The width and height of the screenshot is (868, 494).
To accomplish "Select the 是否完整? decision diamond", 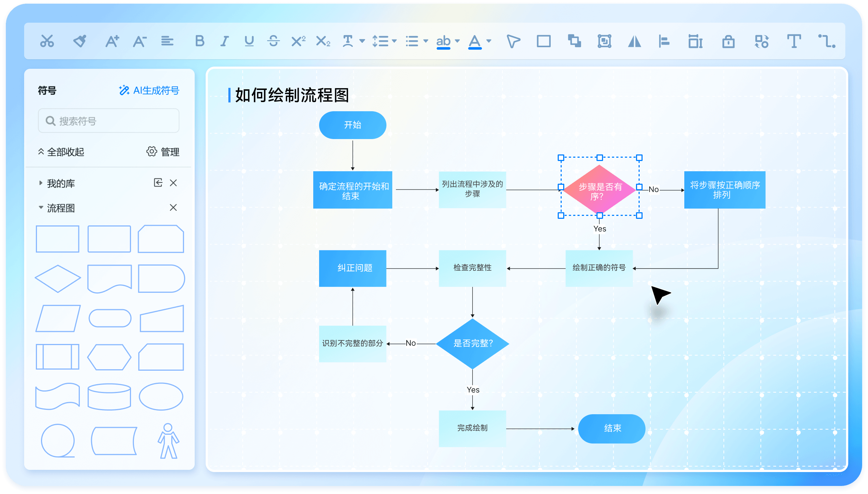I will (473, 344).
